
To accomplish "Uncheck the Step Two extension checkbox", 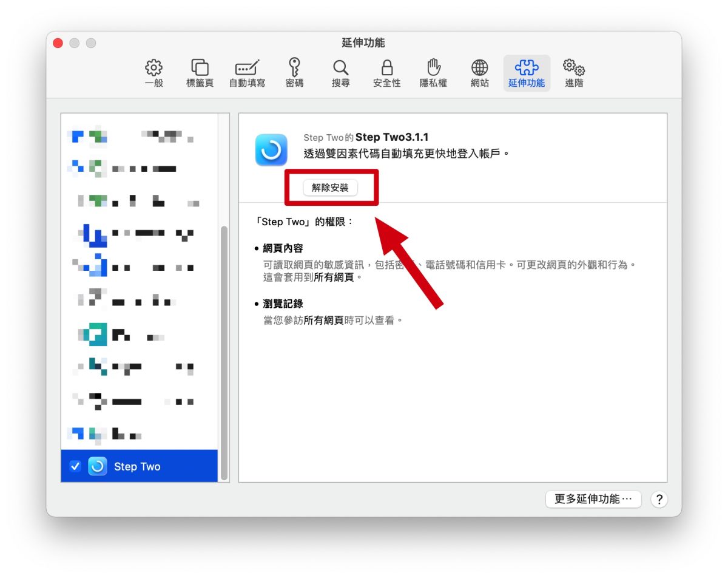I will pyautogui.click(x=75, y=466).
